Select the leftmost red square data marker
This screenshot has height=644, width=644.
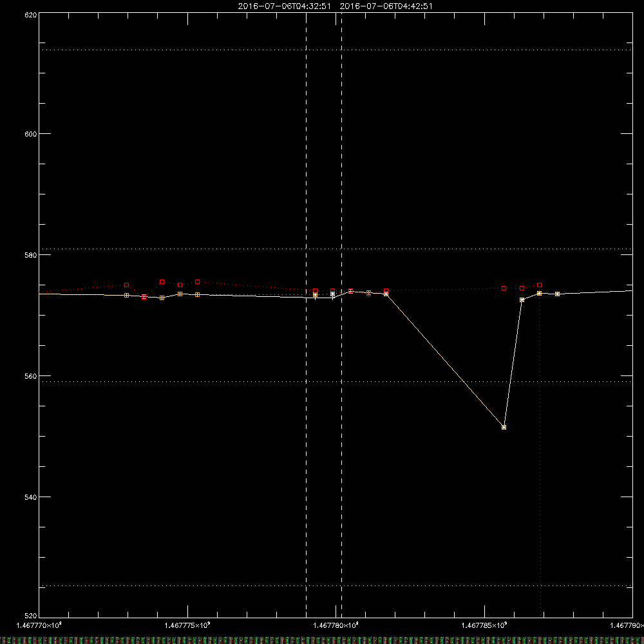[126, 285]
